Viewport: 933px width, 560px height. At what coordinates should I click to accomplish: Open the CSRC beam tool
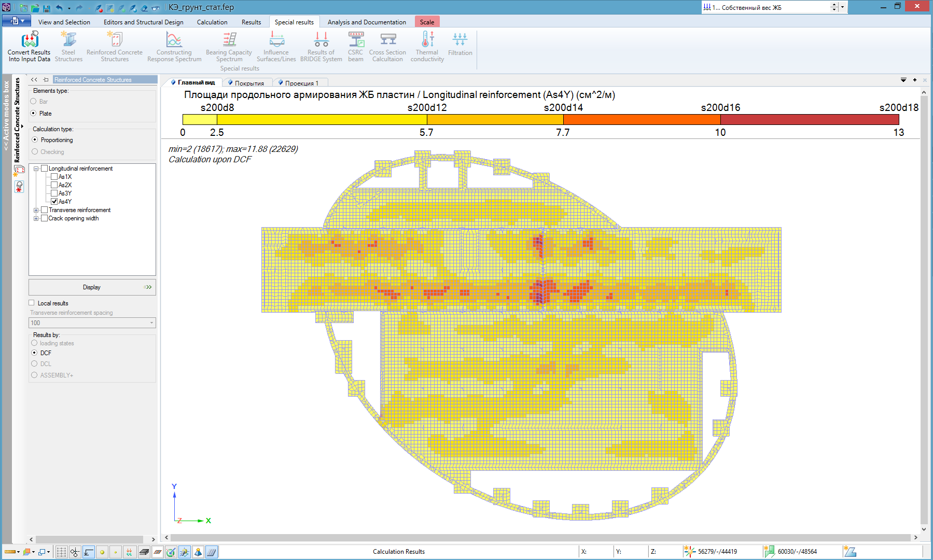click(356, 40)
